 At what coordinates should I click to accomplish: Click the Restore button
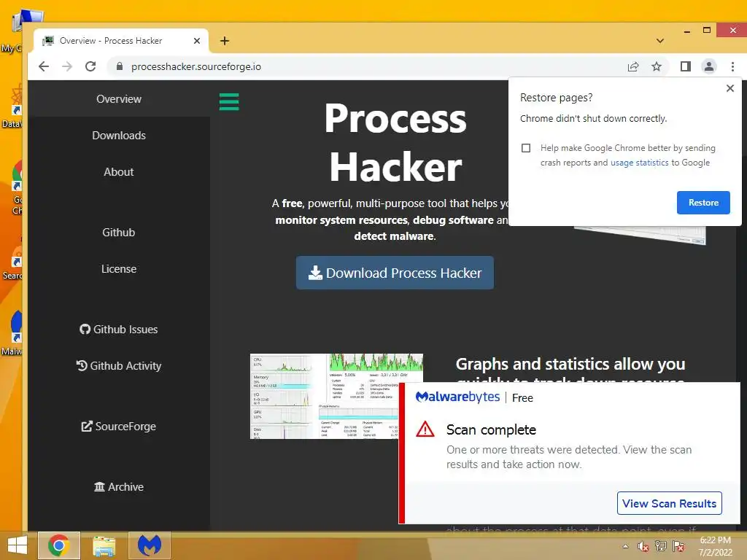click(x=703, y=203)
